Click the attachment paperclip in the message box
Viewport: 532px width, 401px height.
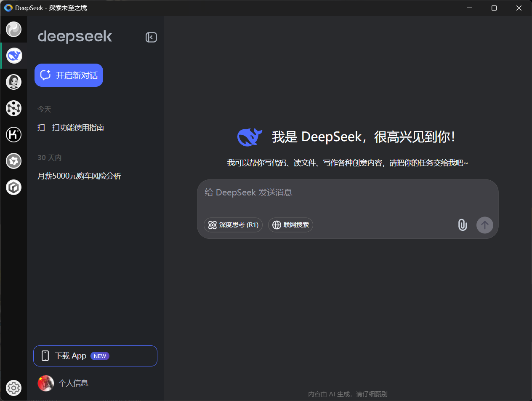(462, 225)
